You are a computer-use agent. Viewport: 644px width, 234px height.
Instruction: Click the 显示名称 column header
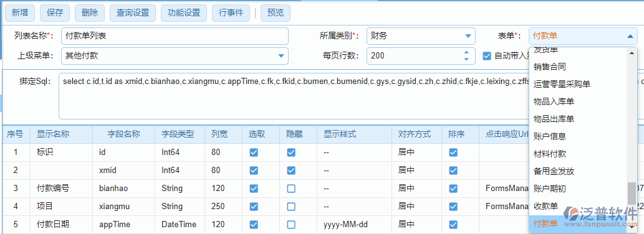pyautogui.click(x=62, y=134)
